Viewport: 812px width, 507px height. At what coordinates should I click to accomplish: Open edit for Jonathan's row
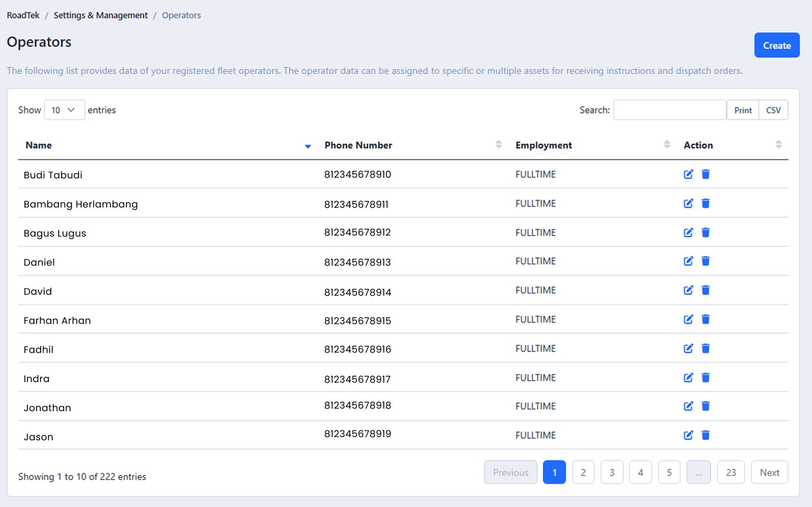coord(688,406)
